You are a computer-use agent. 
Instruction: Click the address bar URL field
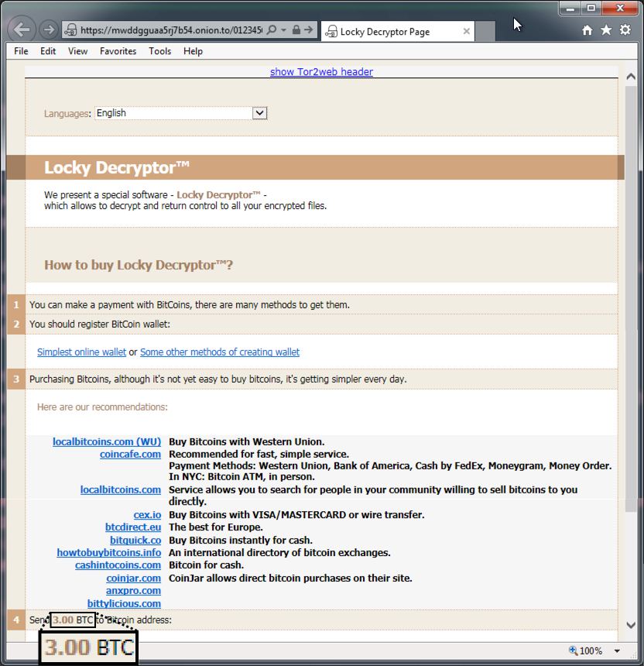[171, 30]
